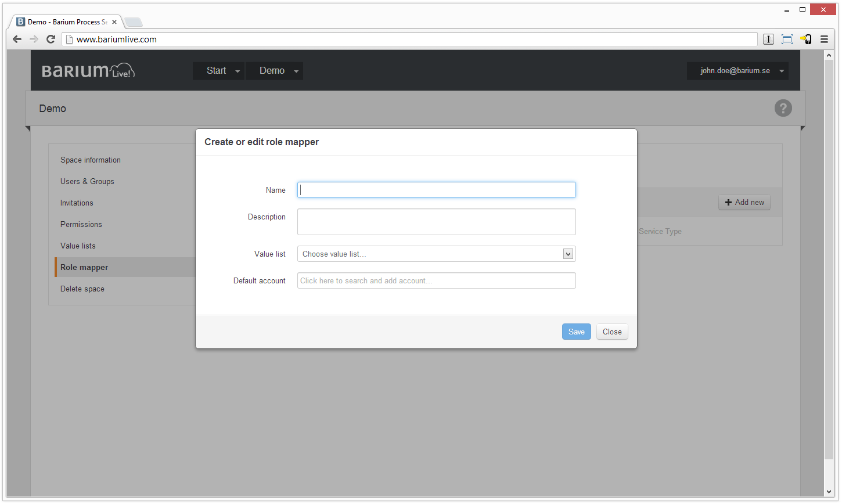The width and height of the screenshot is (842, 504).
Task: Open the john.doe@barium.se account menu
Action: point(737,71)
